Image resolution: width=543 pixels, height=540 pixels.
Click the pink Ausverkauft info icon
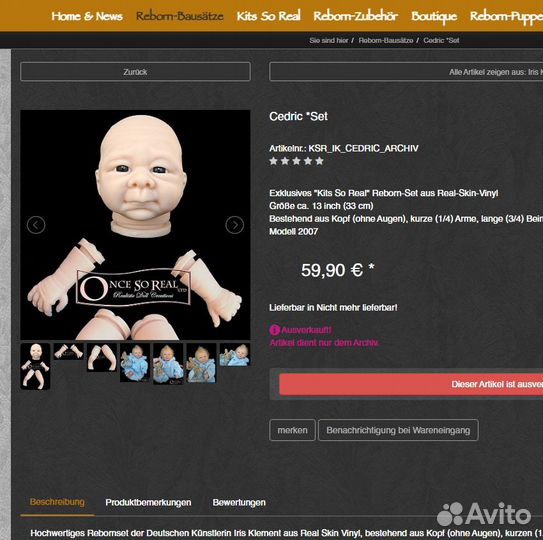[x=275, y=330]
